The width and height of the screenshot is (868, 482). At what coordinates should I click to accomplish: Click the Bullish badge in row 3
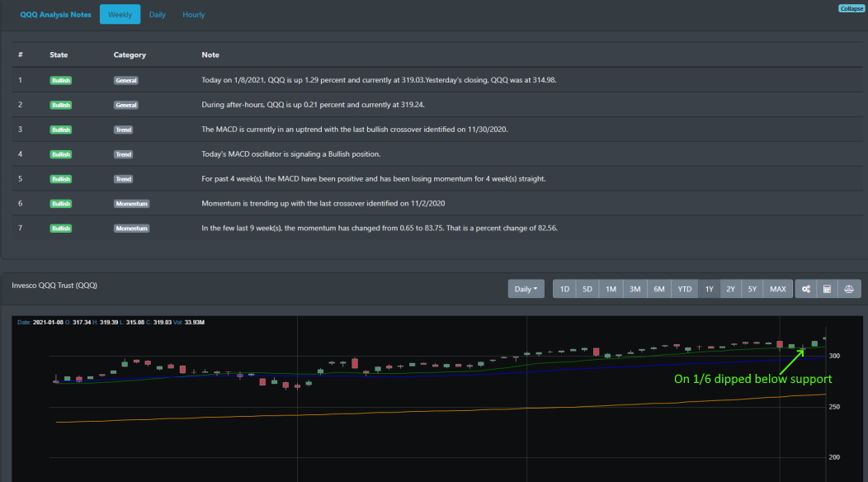[x=61, y=130]
